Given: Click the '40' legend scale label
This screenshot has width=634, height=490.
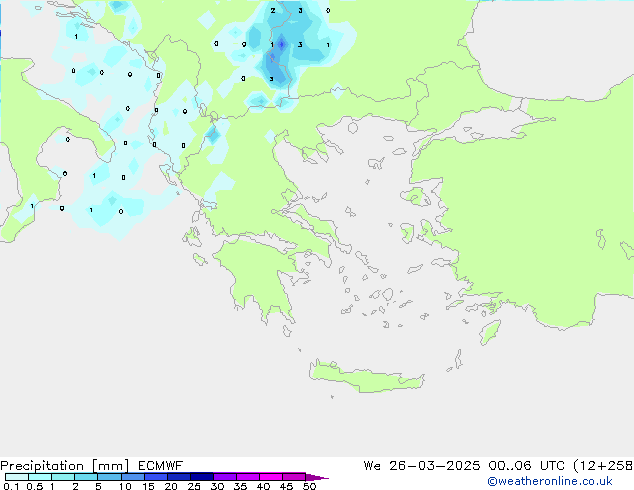Looking at the screenshot, I should 263,486.
